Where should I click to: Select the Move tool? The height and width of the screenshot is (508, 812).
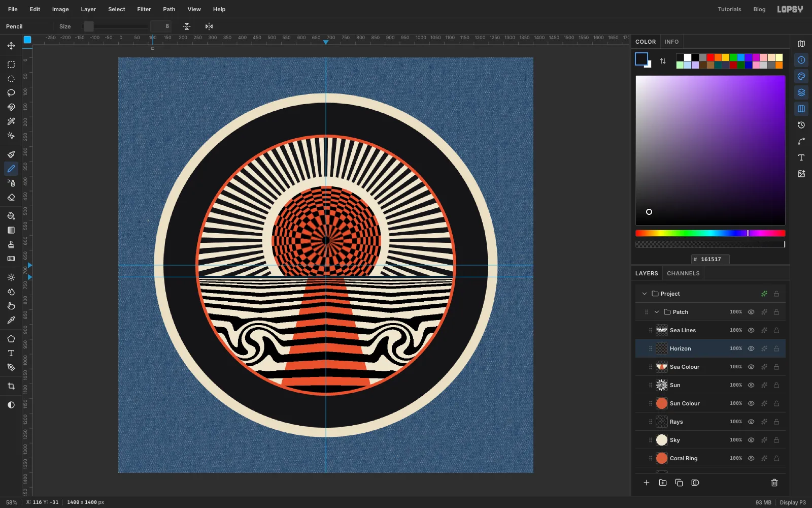coord(11,46)
